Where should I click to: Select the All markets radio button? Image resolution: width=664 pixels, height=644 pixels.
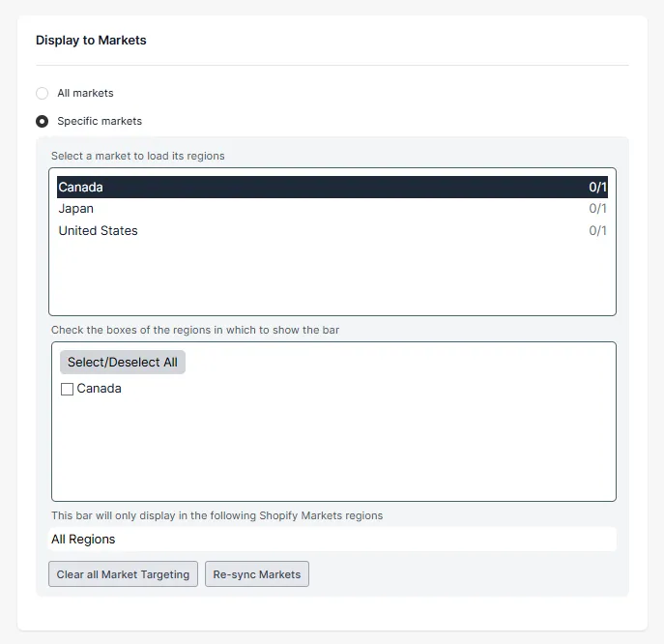tap(42, 93)
